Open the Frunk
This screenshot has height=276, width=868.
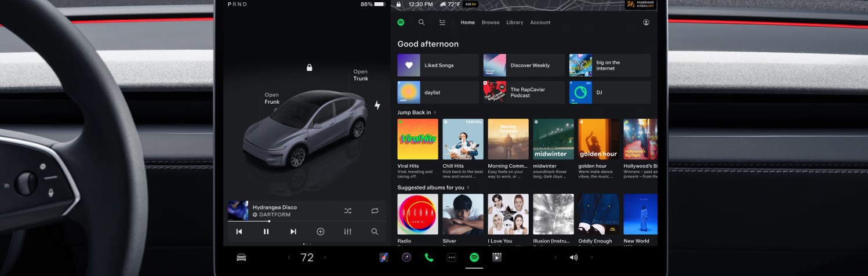tap(272, 99)
